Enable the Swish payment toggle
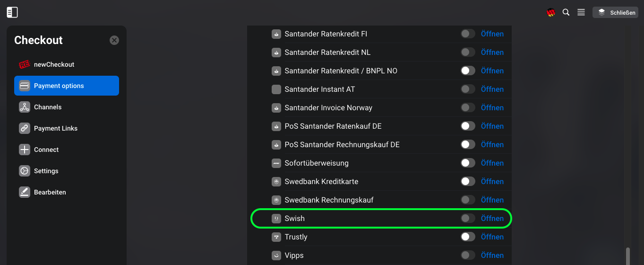Screen dimensions: 644x265 468,218
